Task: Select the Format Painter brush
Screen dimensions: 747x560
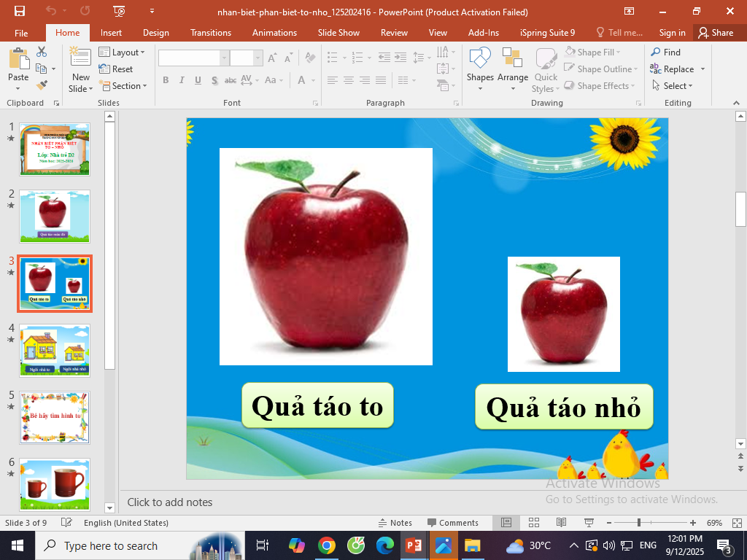Action: tap(42, 85)
